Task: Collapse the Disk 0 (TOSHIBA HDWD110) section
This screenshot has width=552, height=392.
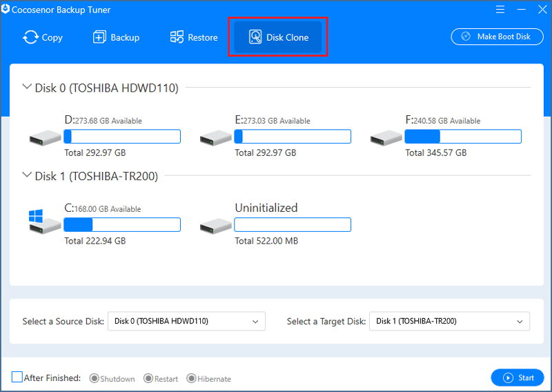Action: (27, 87)
